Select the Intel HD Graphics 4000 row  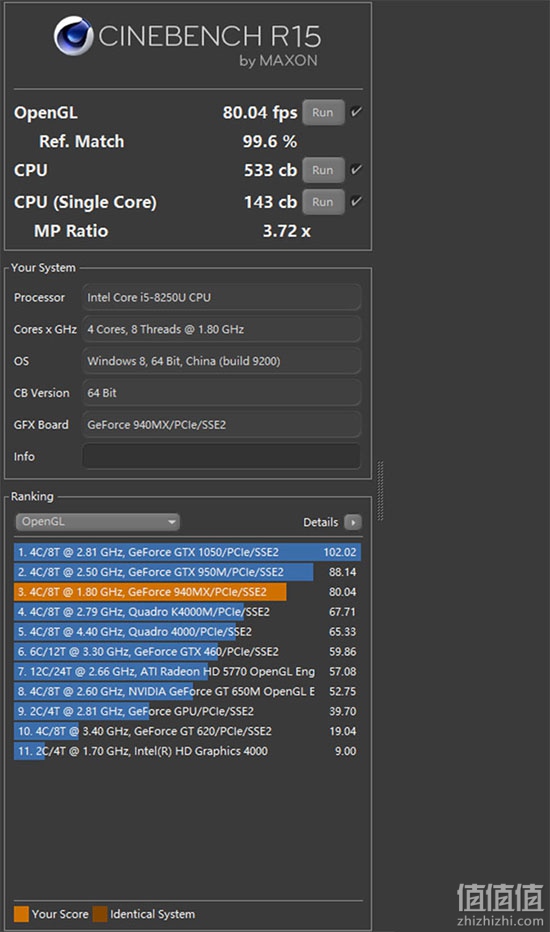[x=187, y=751]
